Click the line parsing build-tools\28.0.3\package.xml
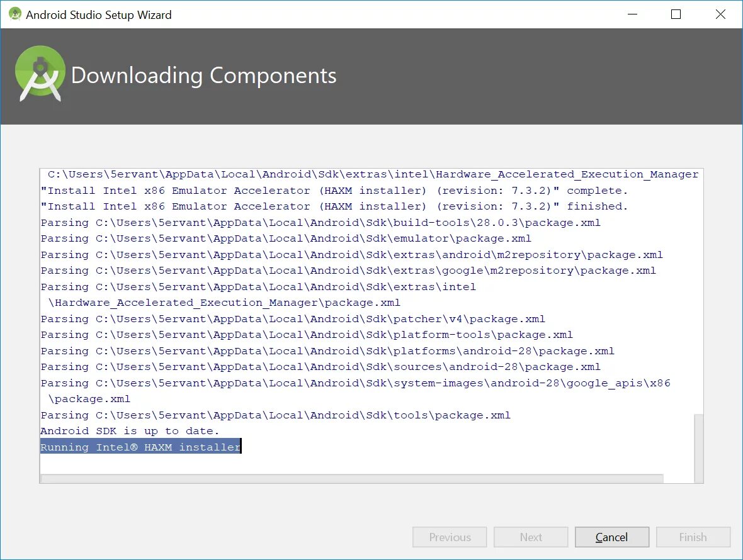The width and height of the screenshot is (743, 560). coord(320,223)
